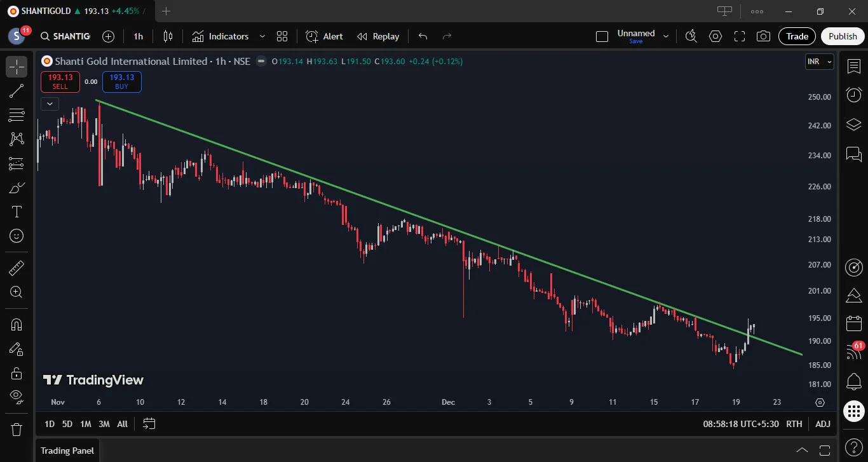This screenshot has width=868, height=462.
Task: Open the timezone menu 08:58:18 UTC+5:30
Action: (740, 424)
